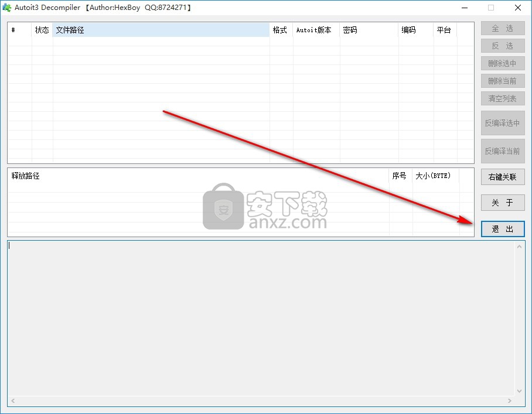Click the 反选 invert selection button
This screenshot has width=532, height=414.
pos(503,46)
